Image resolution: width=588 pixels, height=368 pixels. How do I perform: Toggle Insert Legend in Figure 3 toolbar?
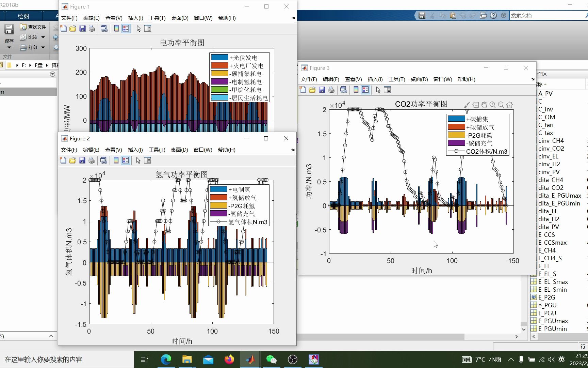pyautogui.click(x=365, y=90)
